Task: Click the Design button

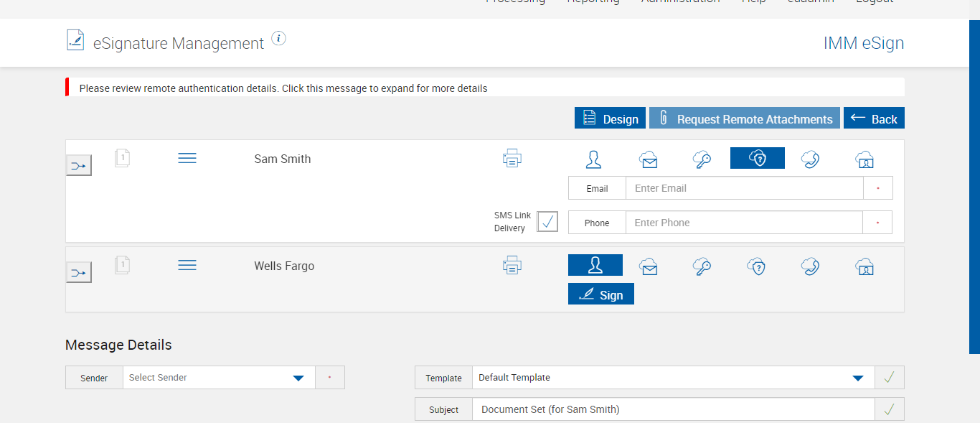Action: [610, 118]
